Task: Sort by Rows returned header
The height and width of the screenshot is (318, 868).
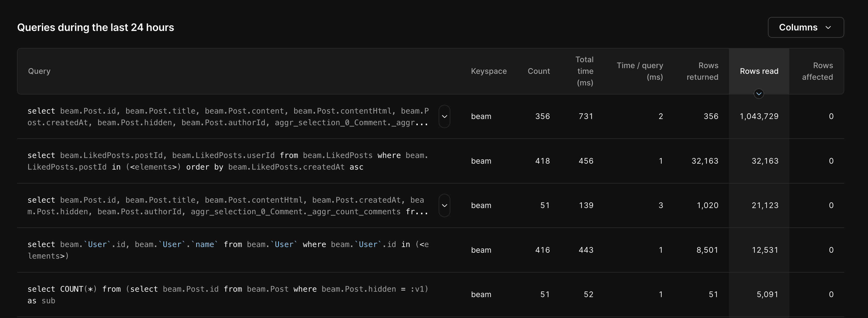Action: pos(702,71)
